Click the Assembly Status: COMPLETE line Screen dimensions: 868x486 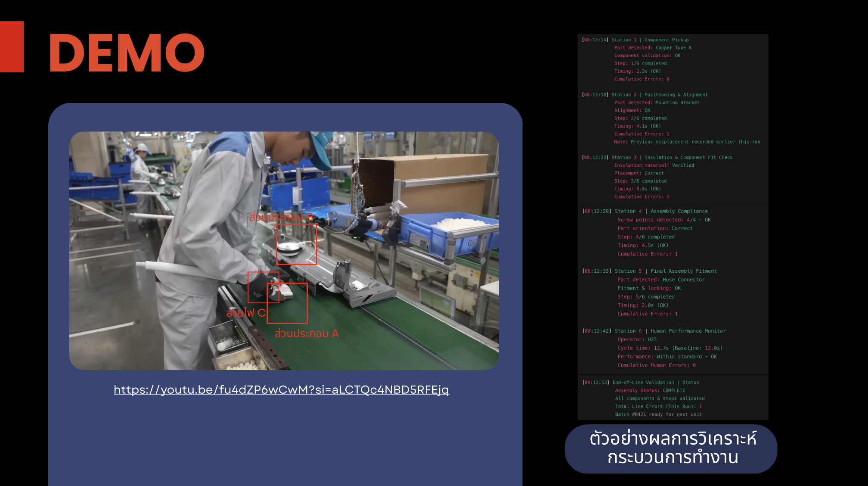tap(650, 390)
